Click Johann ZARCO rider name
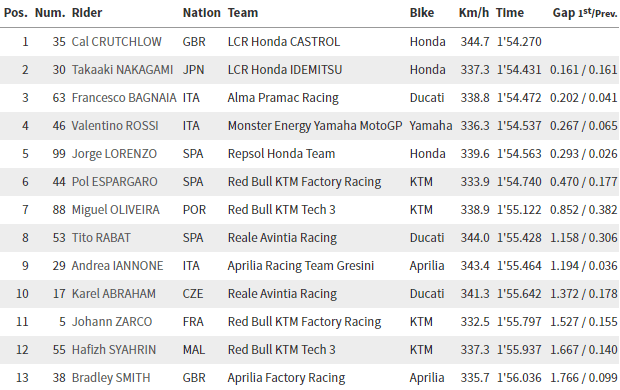Screen dimensions: 620x390 tap(112, 322)
